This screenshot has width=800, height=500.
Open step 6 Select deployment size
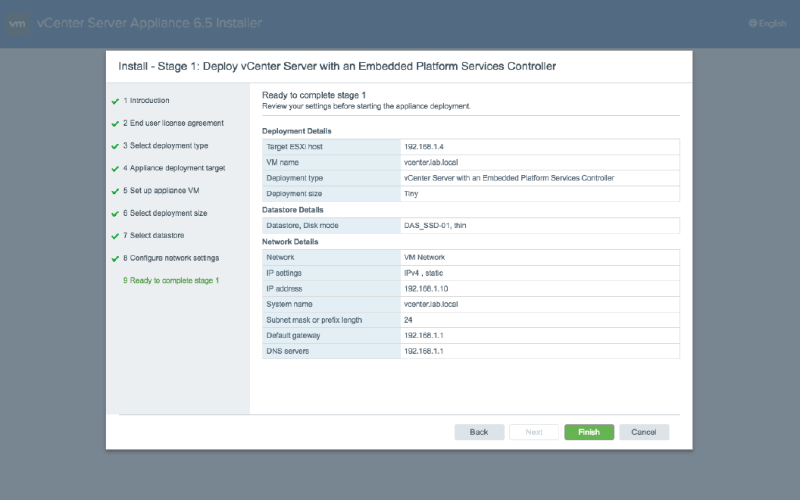coord(165,213)
